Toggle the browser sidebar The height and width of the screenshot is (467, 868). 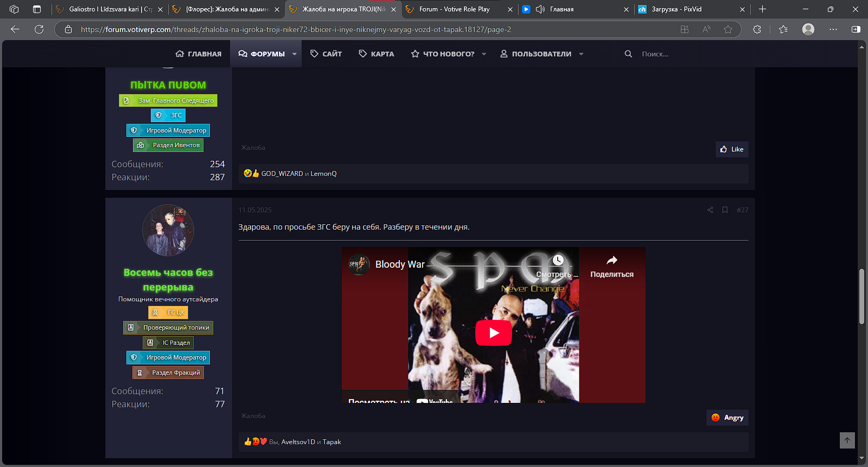(x=856, y=29)
